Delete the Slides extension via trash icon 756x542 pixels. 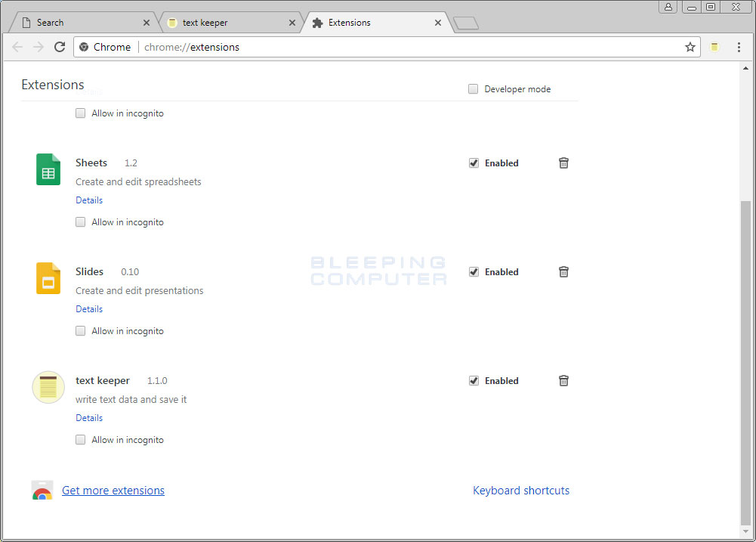[x=563, y=271]
